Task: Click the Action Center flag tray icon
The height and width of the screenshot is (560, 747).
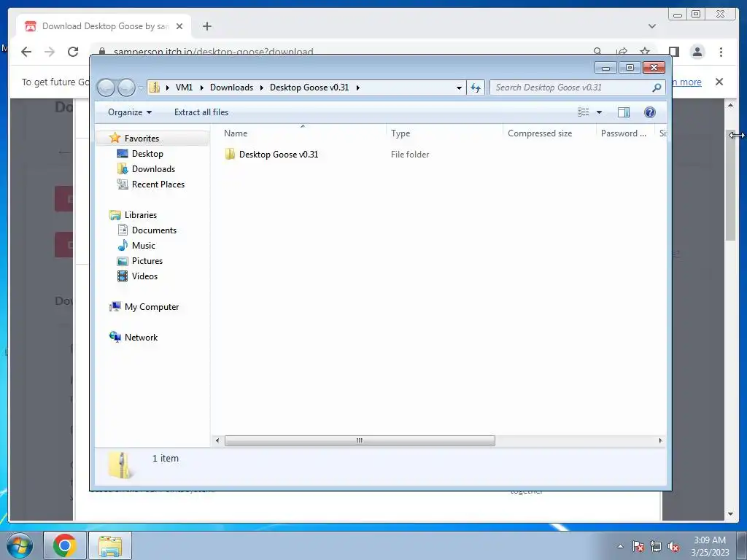Action: tap(638, 546)
